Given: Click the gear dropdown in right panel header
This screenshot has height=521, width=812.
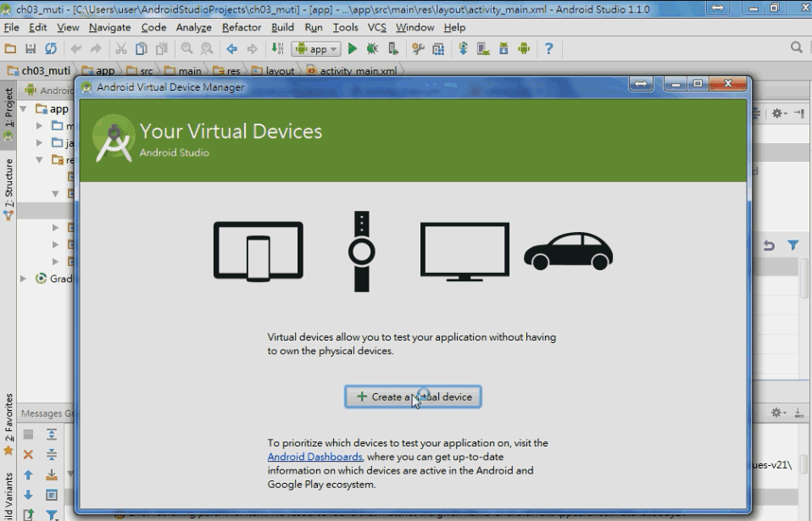Looking at the screenshot, I should (x=779, y=114).
